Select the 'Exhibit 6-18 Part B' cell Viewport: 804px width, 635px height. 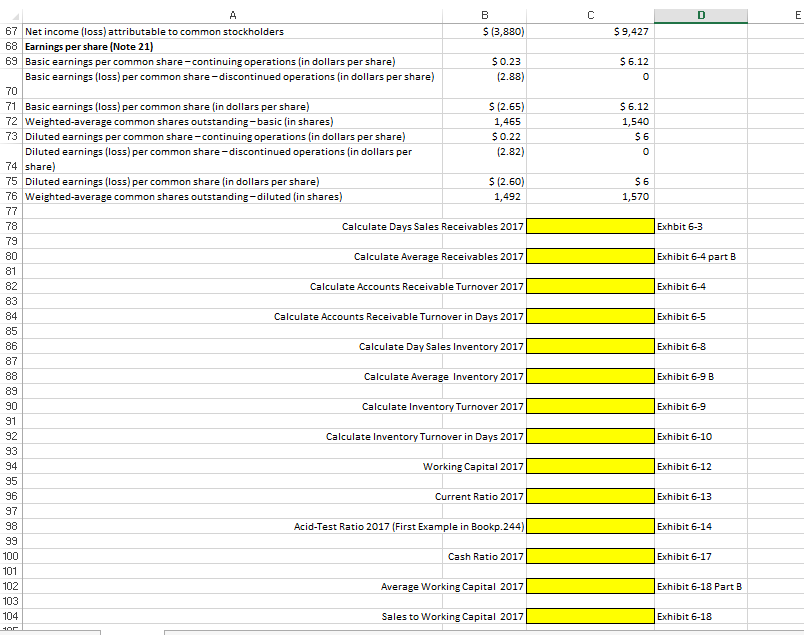[700, 586]
